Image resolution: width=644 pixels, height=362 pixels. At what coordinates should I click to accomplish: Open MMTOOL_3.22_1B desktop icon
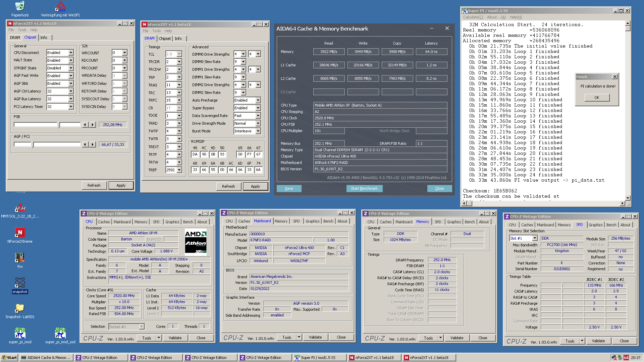[20, 208]
